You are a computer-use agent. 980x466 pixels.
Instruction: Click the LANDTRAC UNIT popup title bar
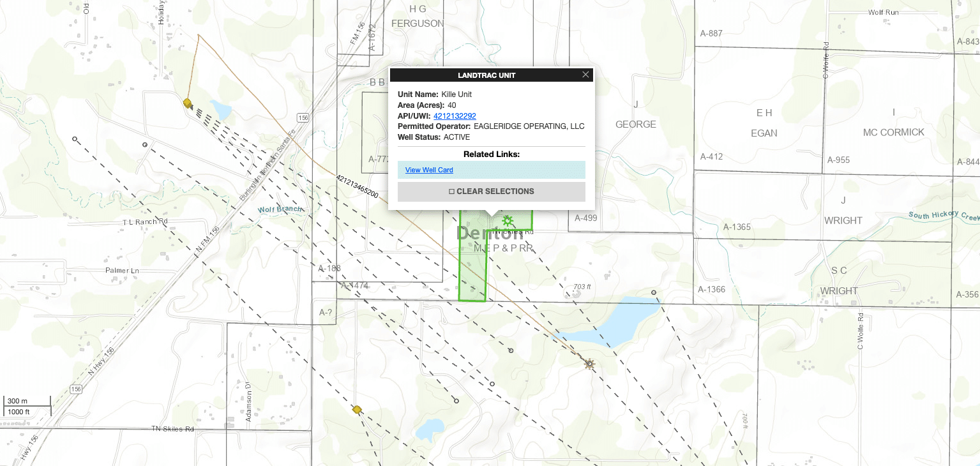tap(486, 75)
